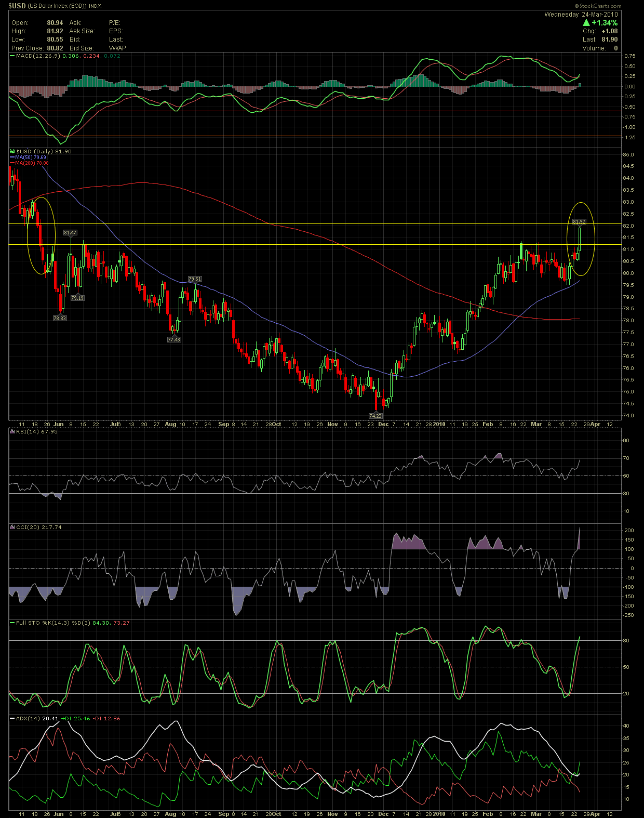
Task: Select the 78.33 price low label
Action: (60, 318)
